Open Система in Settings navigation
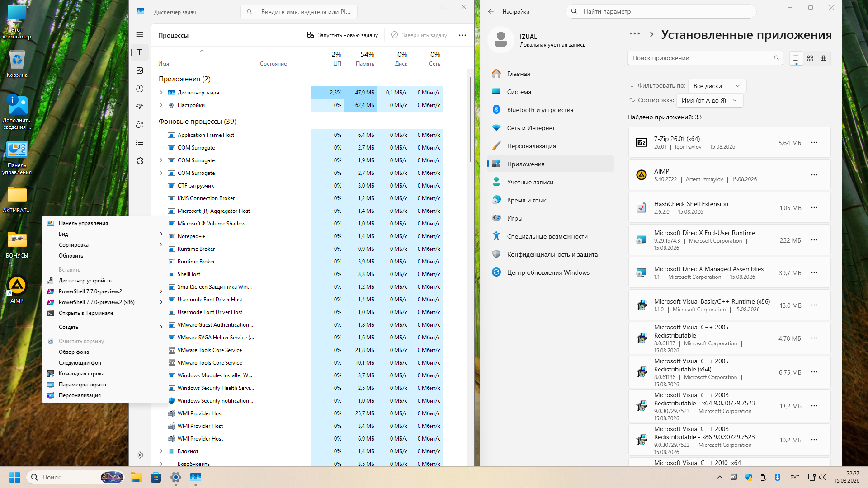The height and width of the screenshot is (488, 868). [551, 92]
